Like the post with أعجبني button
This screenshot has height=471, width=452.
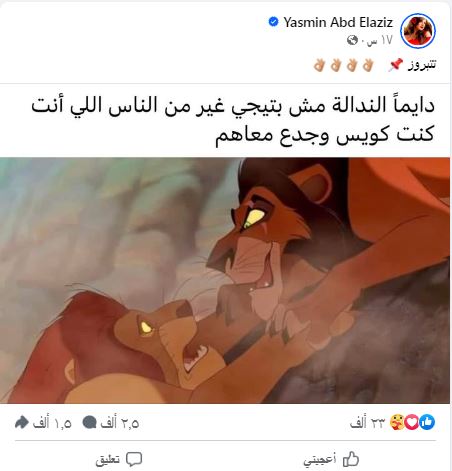[x=331, y=460]
